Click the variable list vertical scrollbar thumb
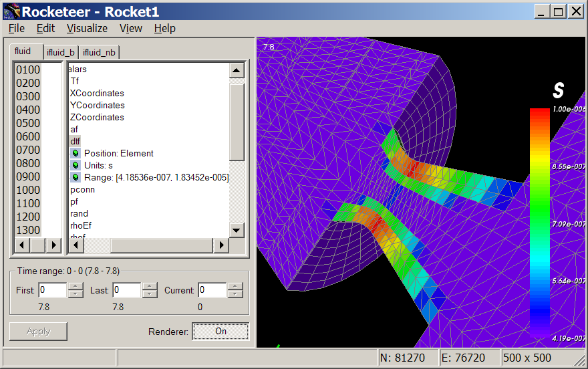 click(x=237, y=122)
